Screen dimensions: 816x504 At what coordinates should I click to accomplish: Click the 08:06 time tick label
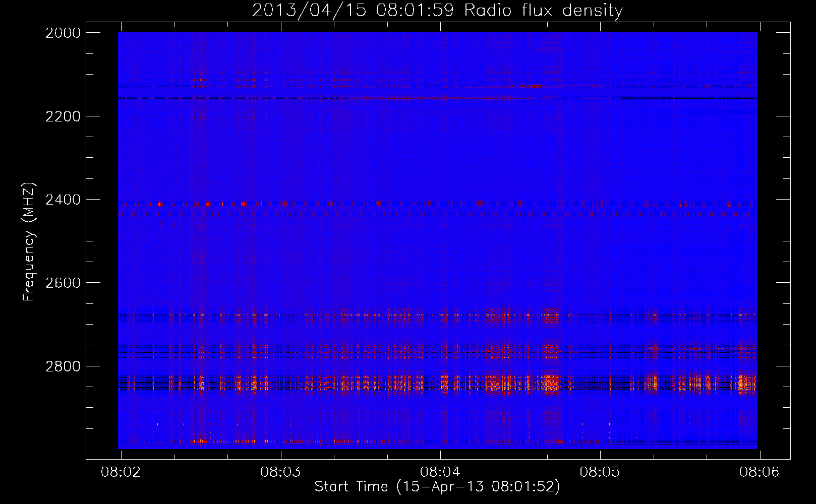coord(760,472)
